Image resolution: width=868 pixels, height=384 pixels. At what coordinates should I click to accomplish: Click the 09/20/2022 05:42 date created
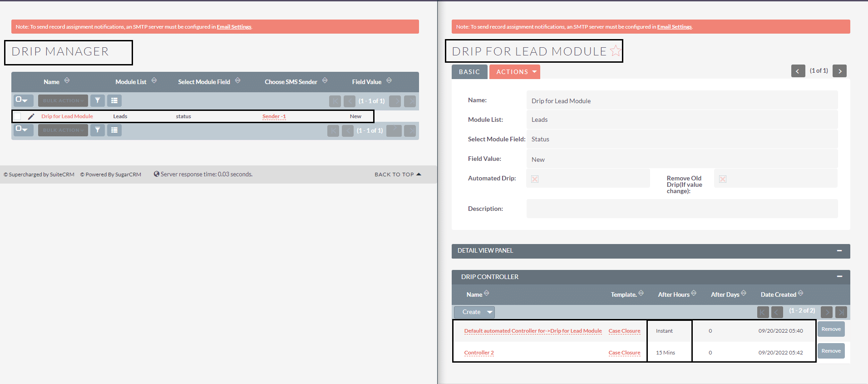coord(780,353)
